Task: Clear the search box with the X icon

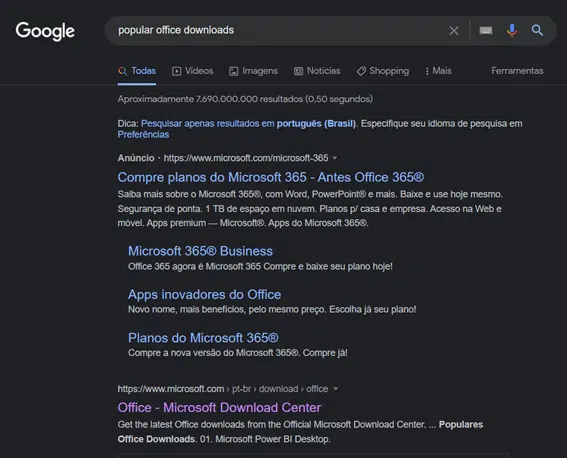Action: [x=454, y=31]
